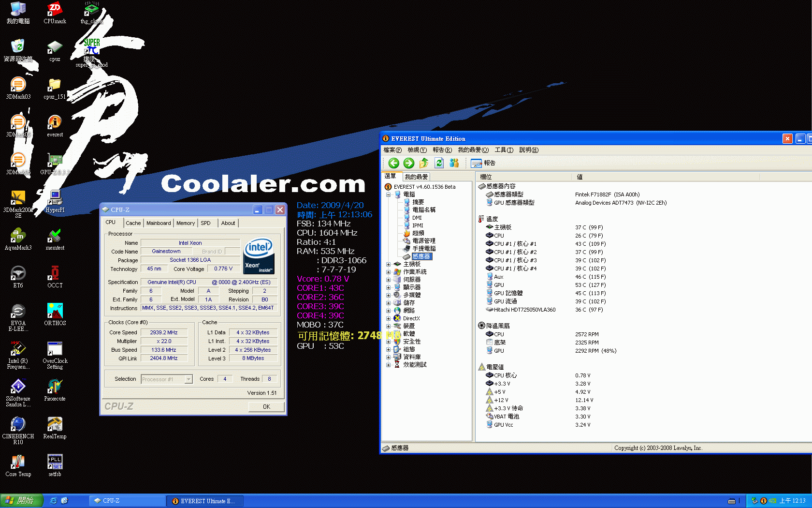812x508 pixels.
Task: Open the 檔案(F) menu in EVEREST
Action: 392,150
